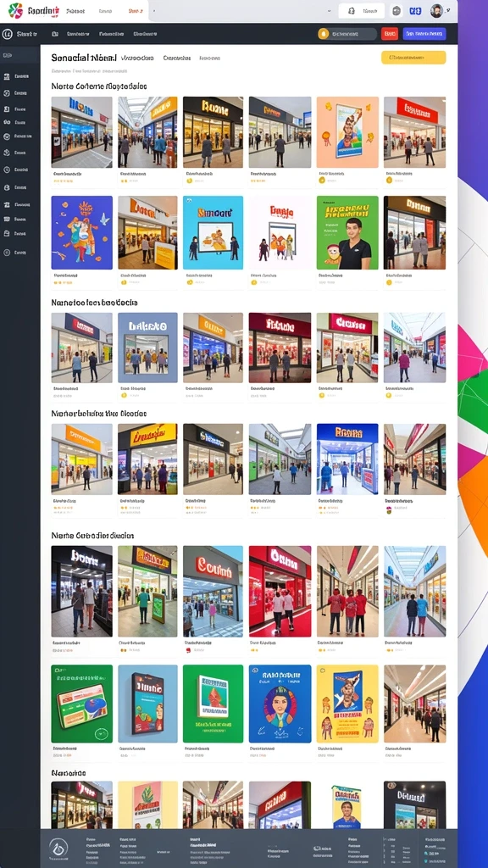The image size is (488, 868).
Task: Click the dark pill-shaped field in the nav bar
Action: click(x=347, y=34)
